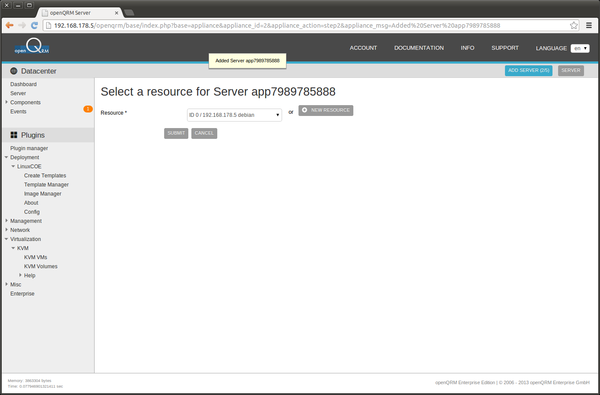Open Config under LinuxCOE
Screen dimensions: 600x395
click(x=32, y=212)
